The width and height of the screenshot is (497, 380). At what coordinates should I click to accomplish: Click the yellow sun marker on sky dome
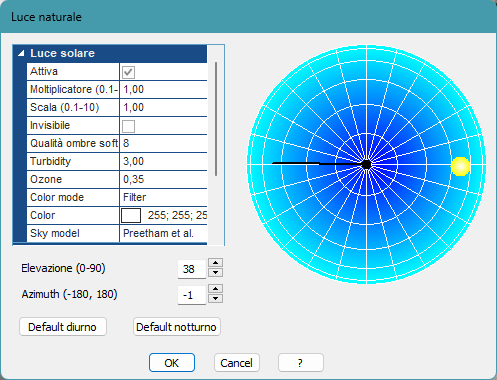(460, 166)
